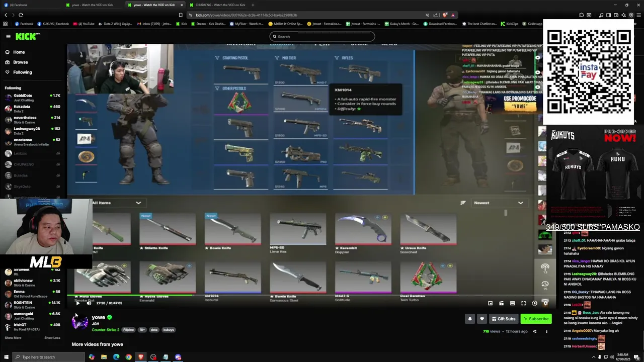
Task: Toggle picture-in-picture mode on player
Action: tap(491, 303)
